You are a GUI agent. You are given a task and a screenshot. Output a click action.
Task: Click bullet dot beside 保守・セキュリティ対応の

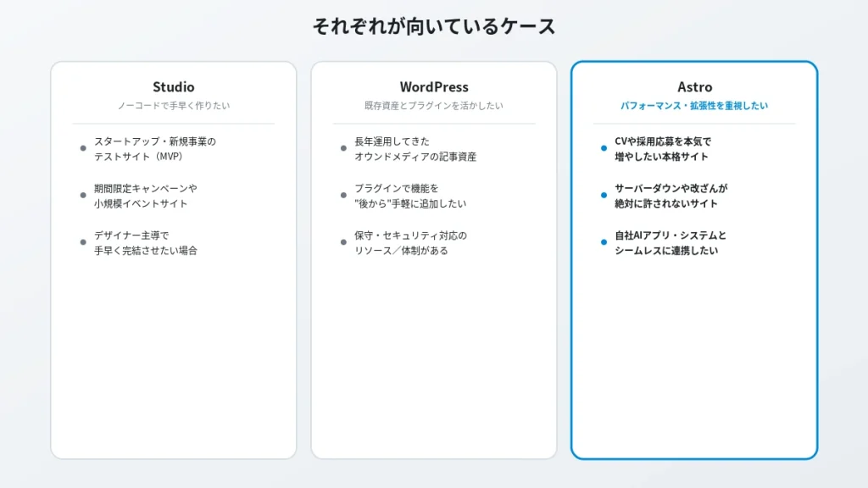pos(344,242)
